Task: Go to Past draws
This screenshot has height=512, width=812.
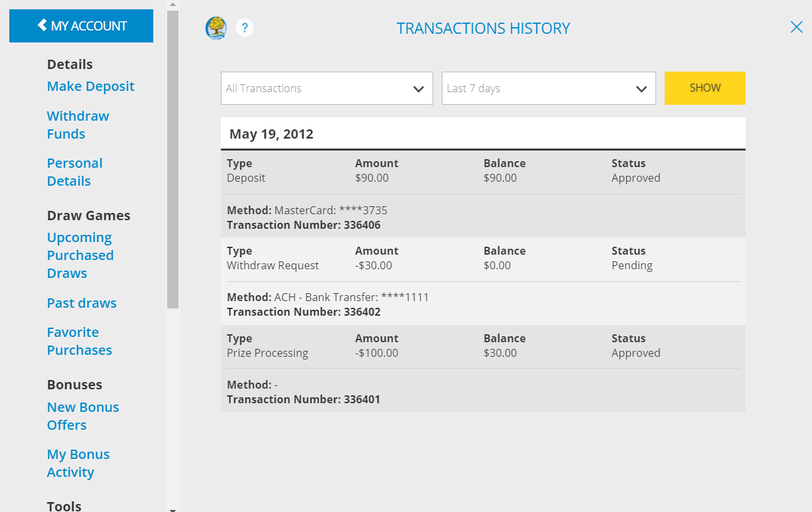Action: point(82,303)
